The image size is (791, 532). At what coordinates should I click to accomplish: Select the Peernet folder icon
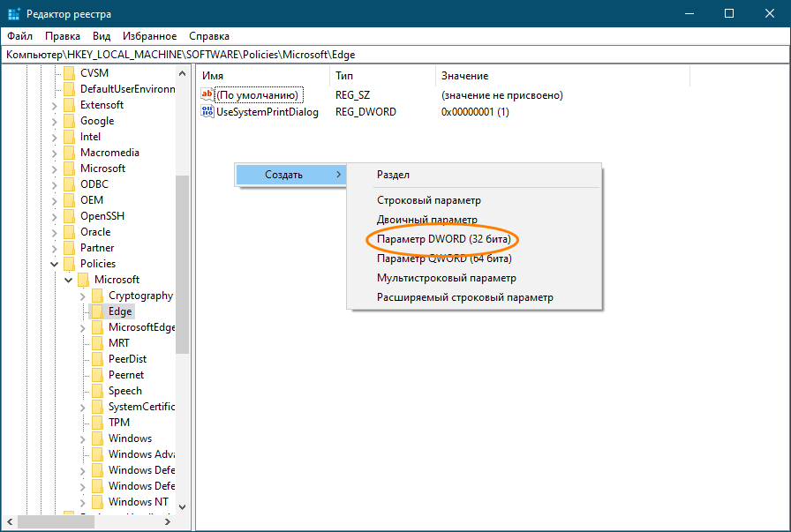tap(97, 375)
